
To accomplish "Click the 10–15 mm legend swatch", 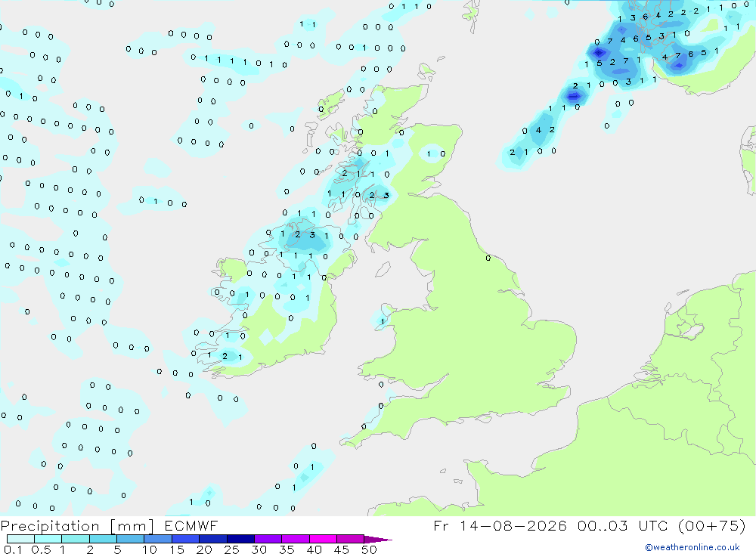I will click(x=158, y=539).
